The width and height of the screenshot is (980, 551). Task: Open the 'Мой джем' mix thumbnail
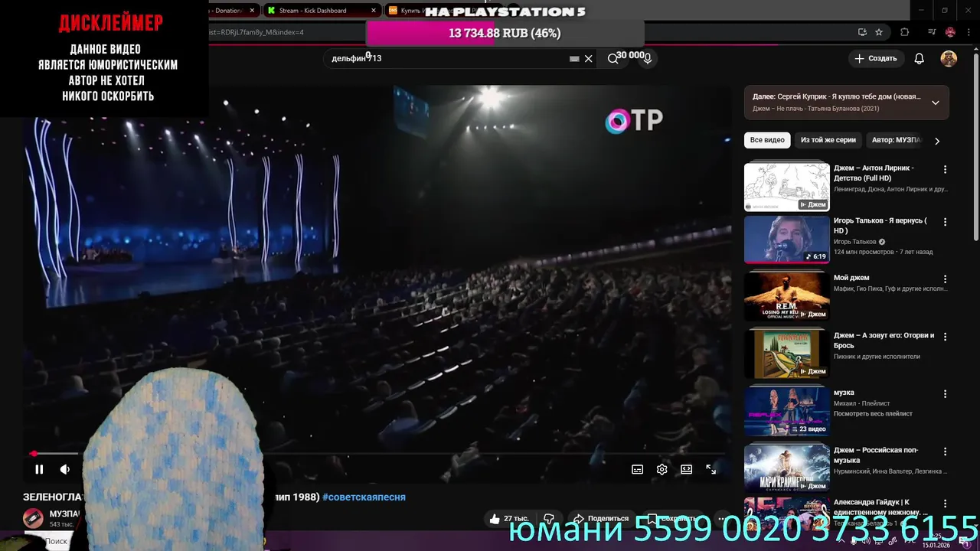click(787, 296)
